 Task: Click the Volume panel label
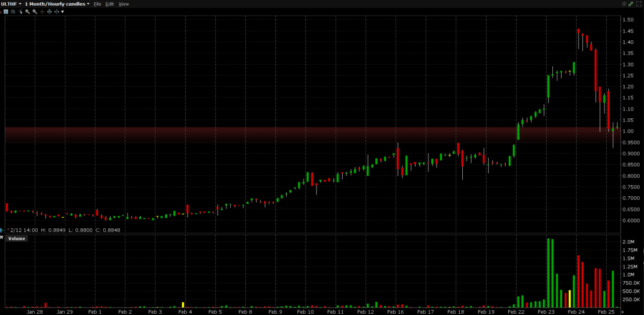17,239
